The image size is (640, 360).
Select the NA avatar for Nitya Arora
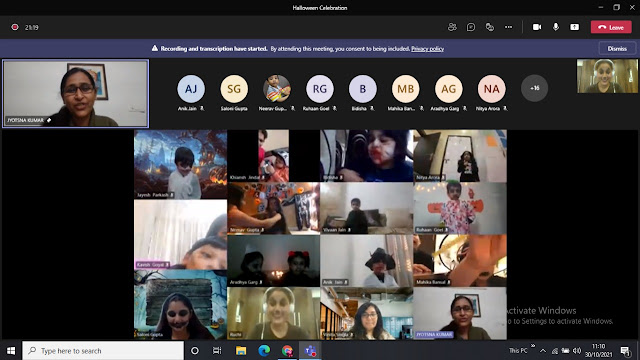click(491, 89)
